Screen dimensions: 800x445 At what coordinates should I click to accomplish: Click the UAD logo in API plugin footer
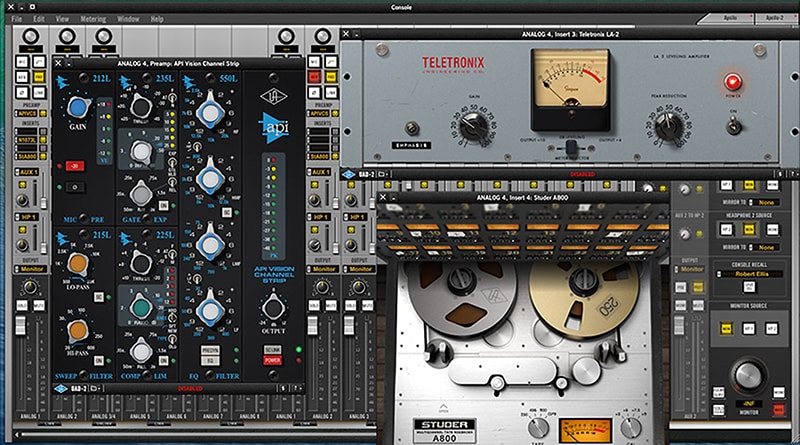tap(61, 388)
